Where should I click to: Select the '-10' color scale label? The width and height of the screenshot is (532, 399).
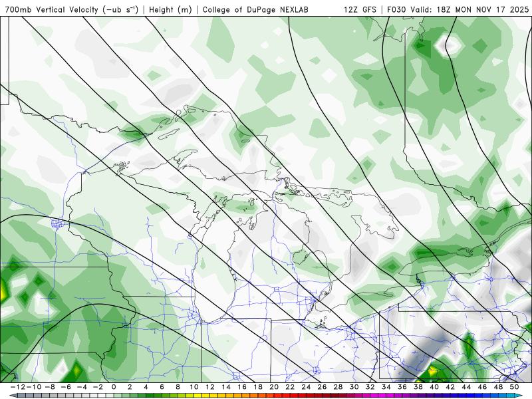(x=34, y=387)
